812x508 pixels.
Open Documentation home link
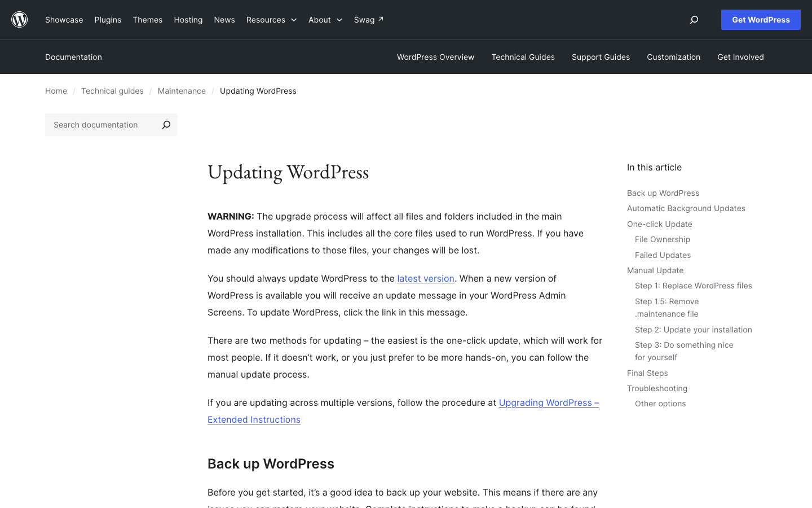pyautogui.click(x=73, y=57)
